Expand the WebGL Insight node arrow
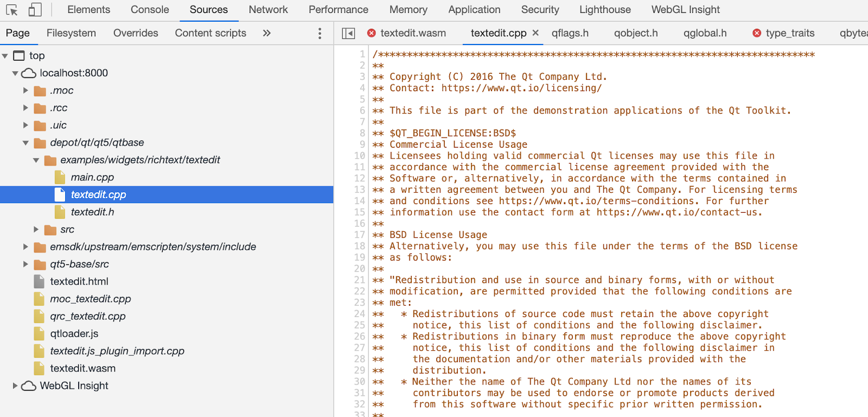Image resolution: width=868 pixels, height=417 pixels. pyautogui.click(x=15, y=386)
